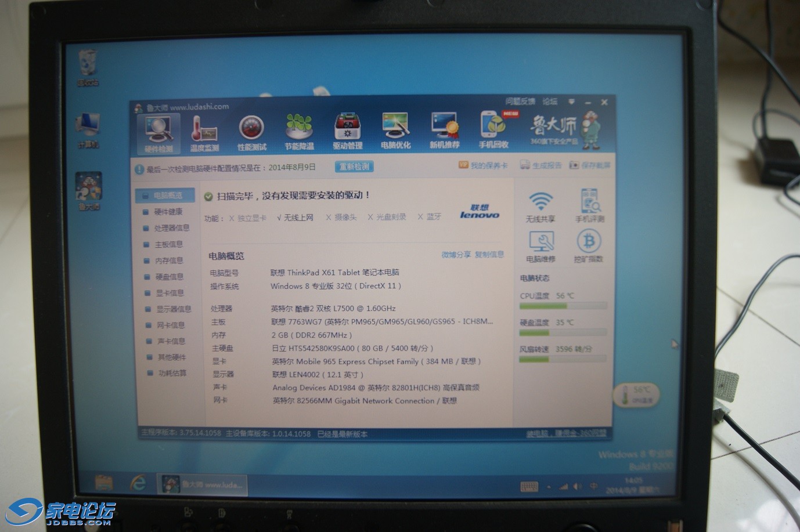Click the 电脑维修 repair icon
This screenshot has width=800, height=532.
(x=541, y=246)
